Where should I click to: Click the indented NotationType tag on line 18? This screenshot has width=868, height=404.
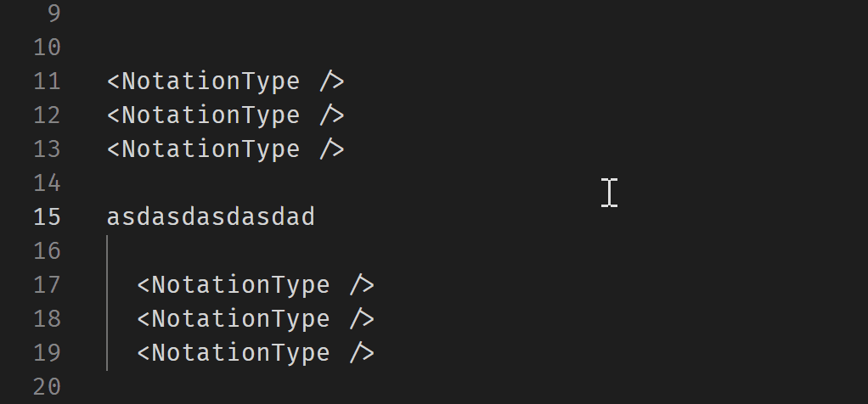click(x=255, y=319)
